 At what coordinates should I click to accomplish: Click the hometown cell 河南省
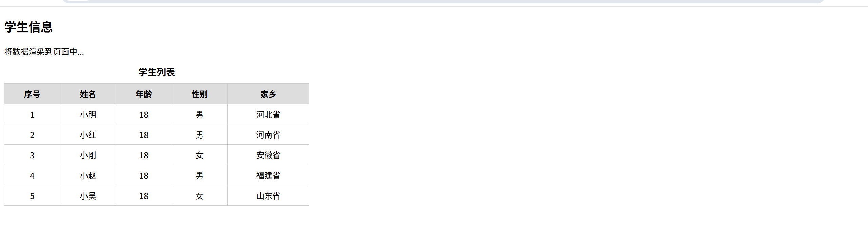click(x=268, y=135)
